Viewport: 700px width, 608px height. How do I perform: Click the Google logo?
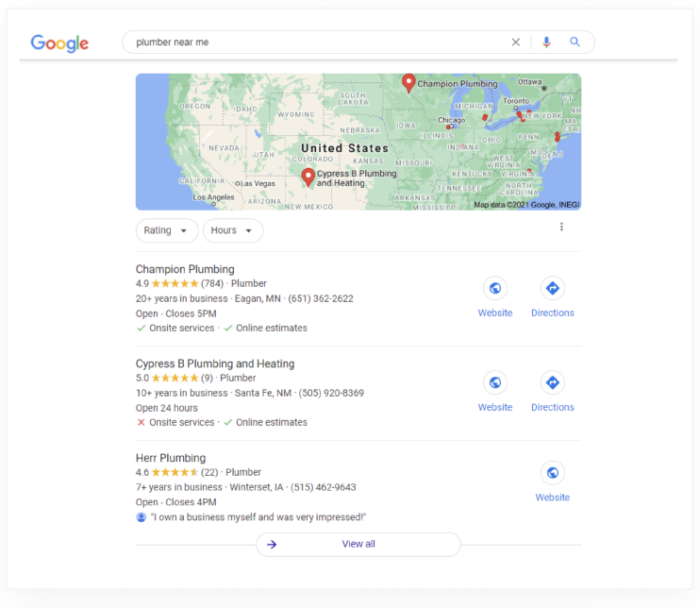tap(59, 42)
